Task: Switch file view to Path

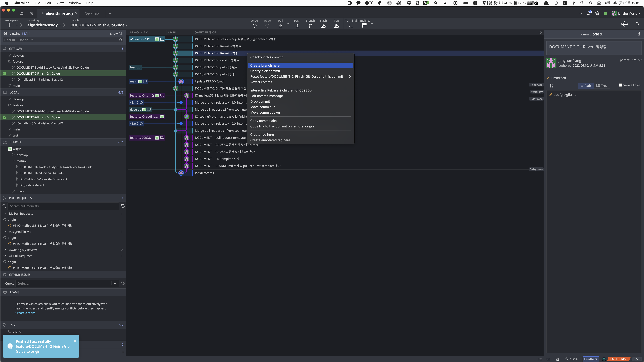Action: [586, 86]
